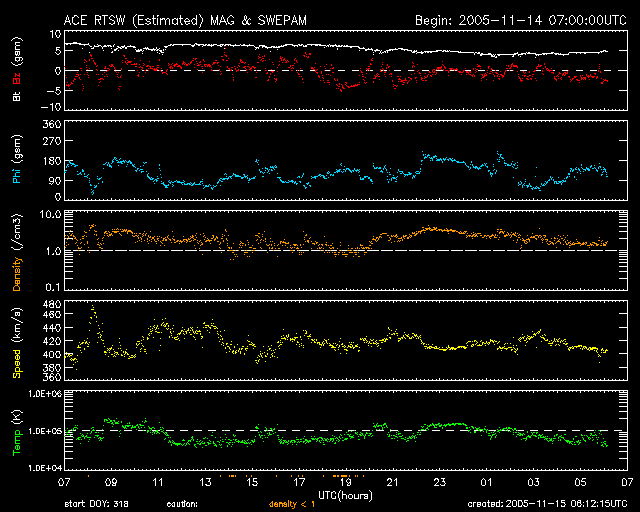Screen dimensions: 640x512
Task: Click the '15' hour tick label
Action: [x=252, y=483]
